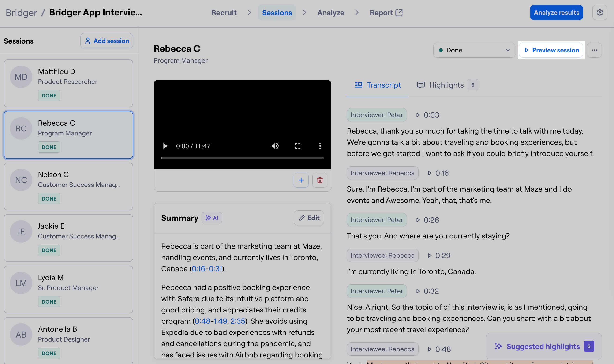Click the highlights count badge 6
The height and width of the screenshot is (364, 614).
tap(473, 85)
